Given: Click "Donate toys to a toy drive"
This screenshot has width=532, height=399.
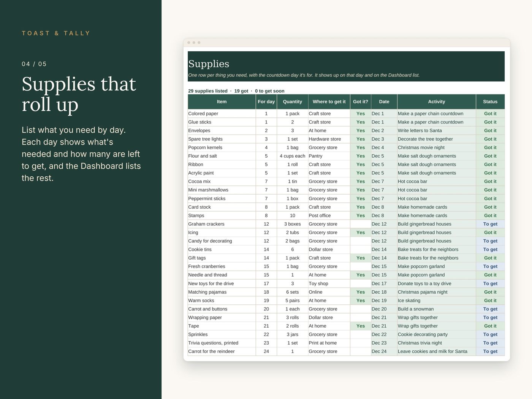Looking at the screenshot, I should 436,283.
